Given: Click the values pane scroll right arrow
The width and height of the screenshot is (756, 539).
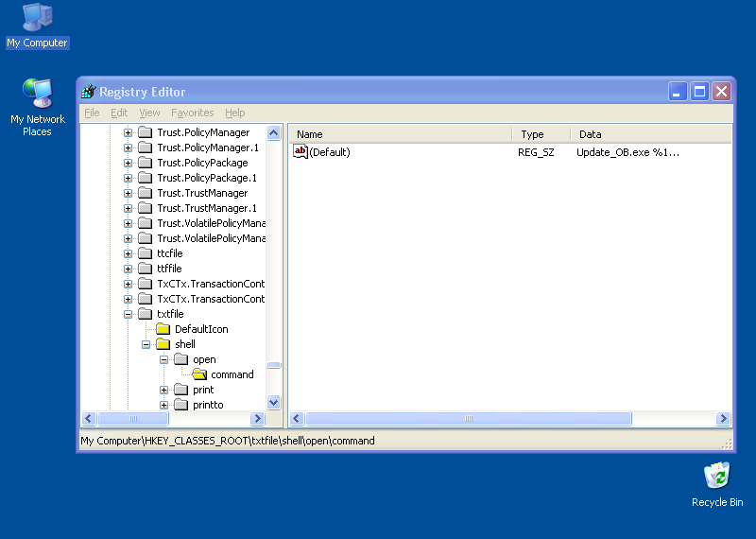Looking at the screenshot, I should coord(723,418).
